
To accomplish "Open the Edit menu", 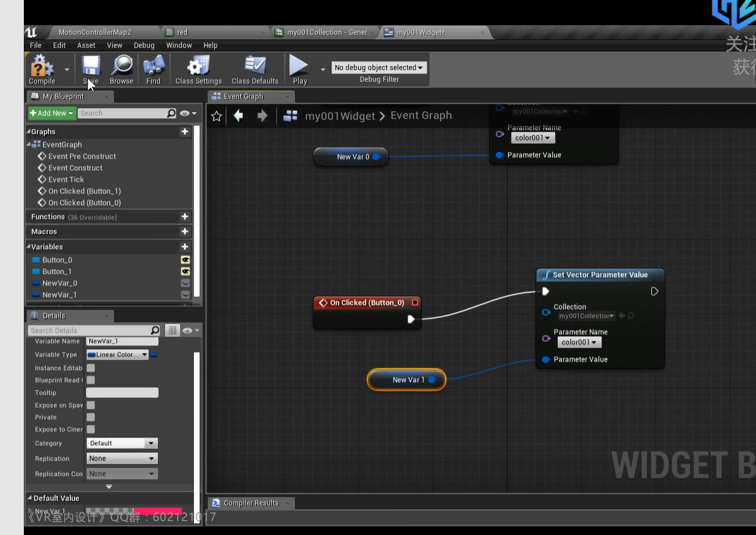I will pyautogui.click(x=59, y=45).
